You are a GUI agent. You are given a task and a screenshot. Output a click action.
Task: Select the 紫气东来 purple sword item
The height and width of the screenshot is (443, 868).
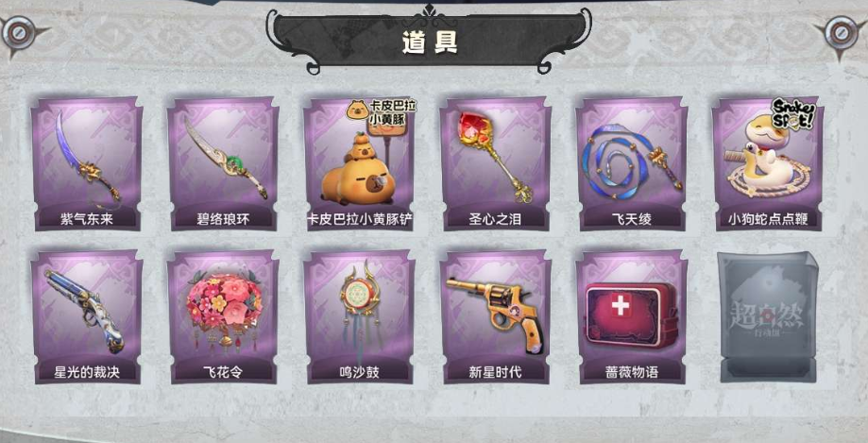86,163
